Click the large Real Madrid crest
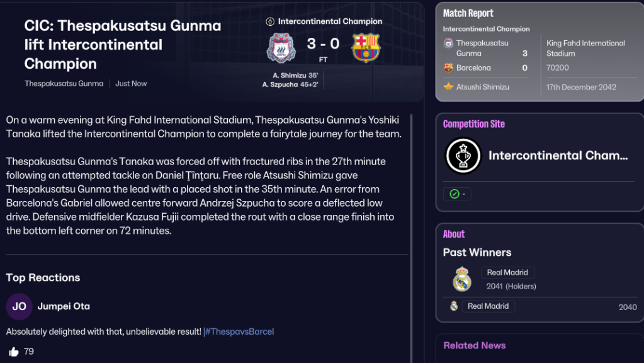Viewport: 644px width, 363px height. 462,279
